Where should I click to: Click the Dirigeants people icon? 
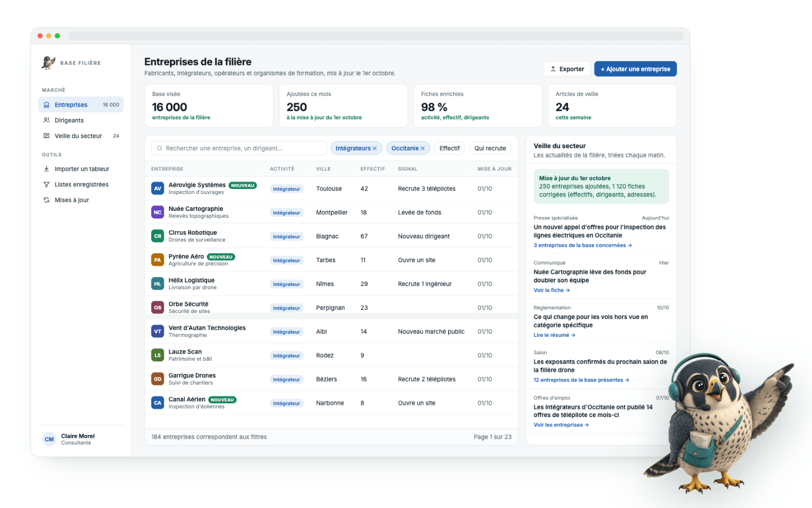coord(47,120)
